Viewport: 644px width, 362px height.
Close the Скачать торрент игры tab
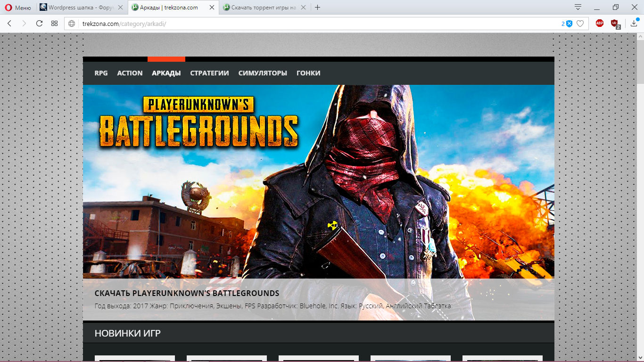pyautogui.click(x=303, y=8)
